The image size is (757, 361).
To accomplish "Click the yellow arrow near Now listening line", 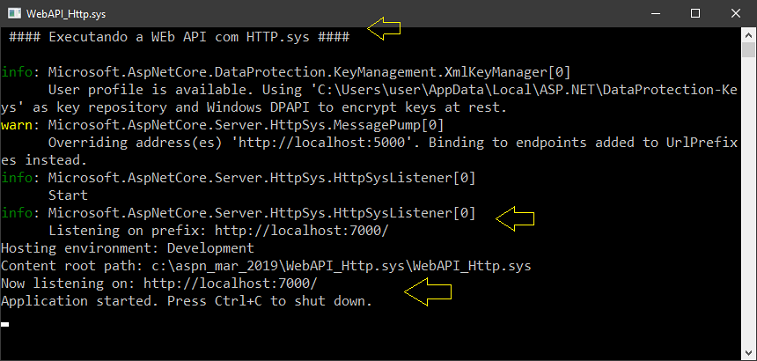I will 428,294.
